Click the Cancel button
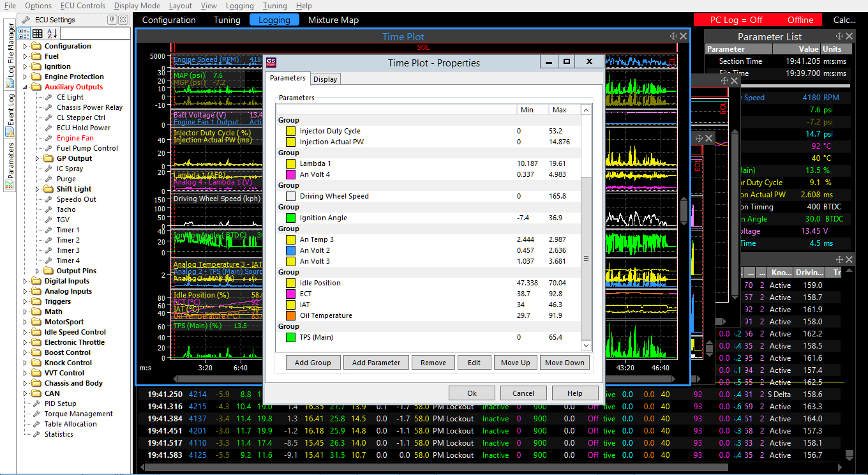868x475 pixels. coord(523,393)
